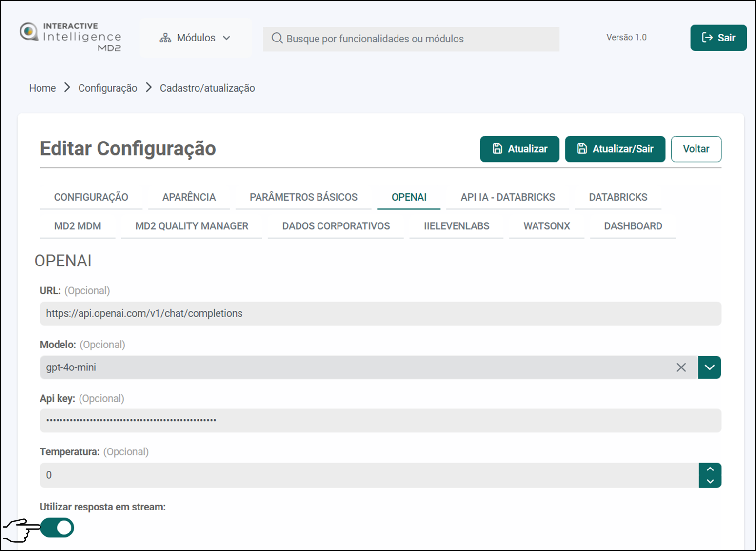This screenshot has width=756, height=551.
Task: Clear the gpt-4o-mini model selection
Action: pos(681,367)
